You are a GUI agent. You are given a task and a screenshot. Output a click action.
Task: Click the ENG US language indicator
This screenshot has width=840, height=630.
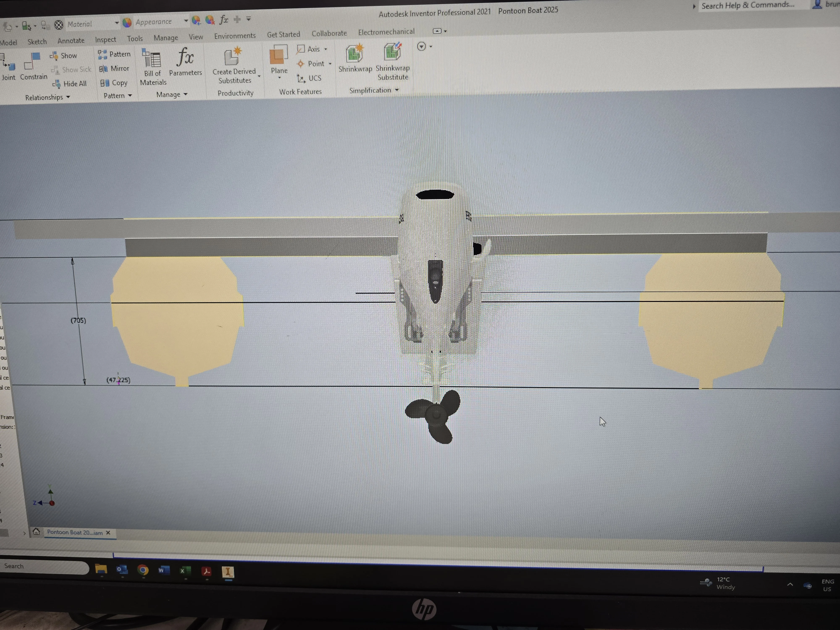[x=827, y=585]
